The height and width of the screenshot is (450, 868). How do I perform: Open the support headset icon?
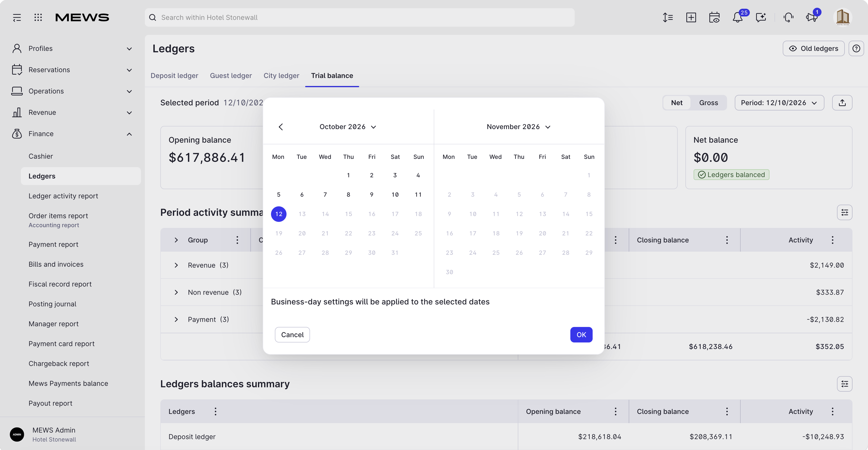789,17
